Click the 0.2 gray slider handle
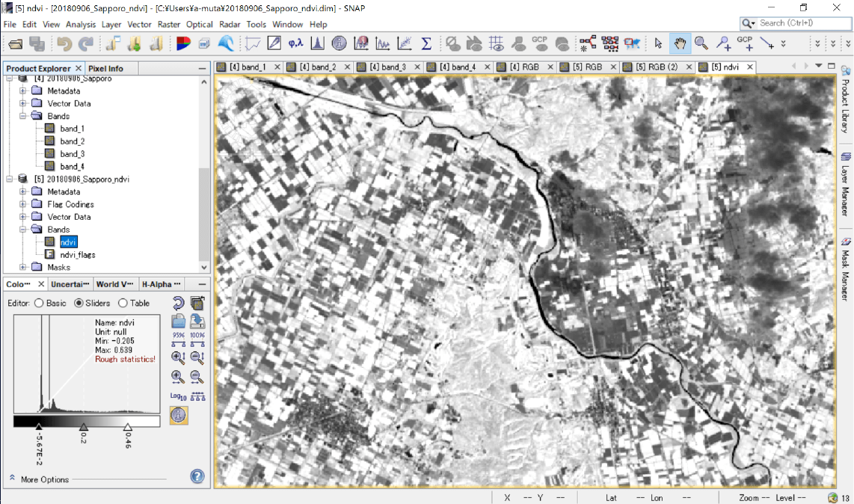 (84, 426)
